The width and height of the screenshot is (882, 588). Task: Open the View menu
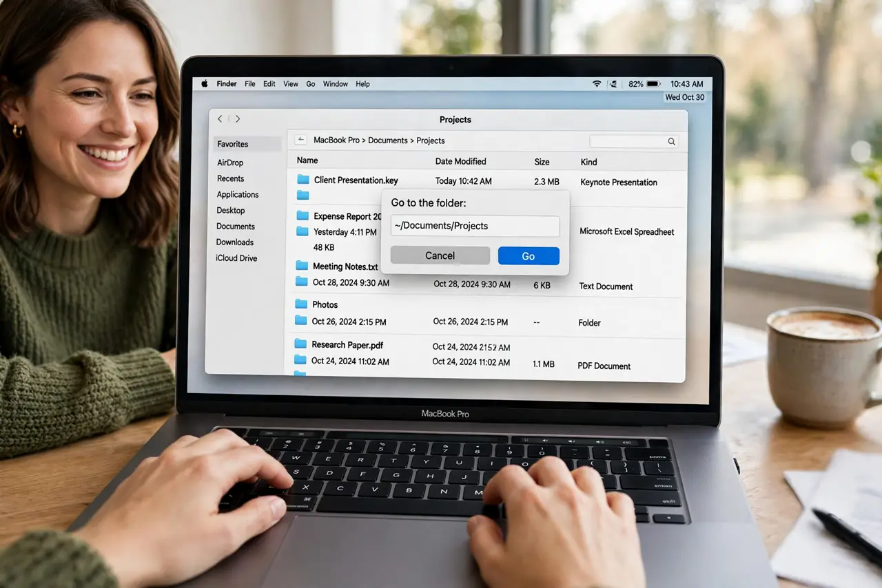pos(291,84)
